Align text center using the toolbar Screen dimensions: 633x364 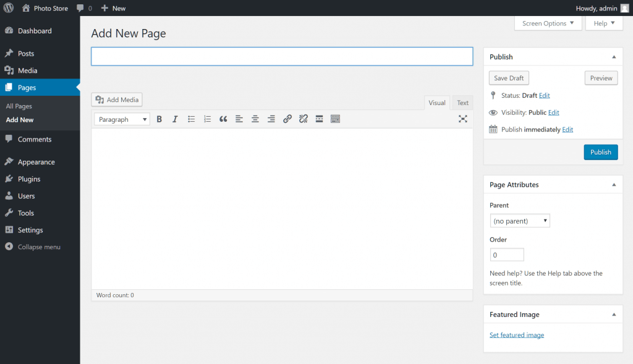(255, 119)
